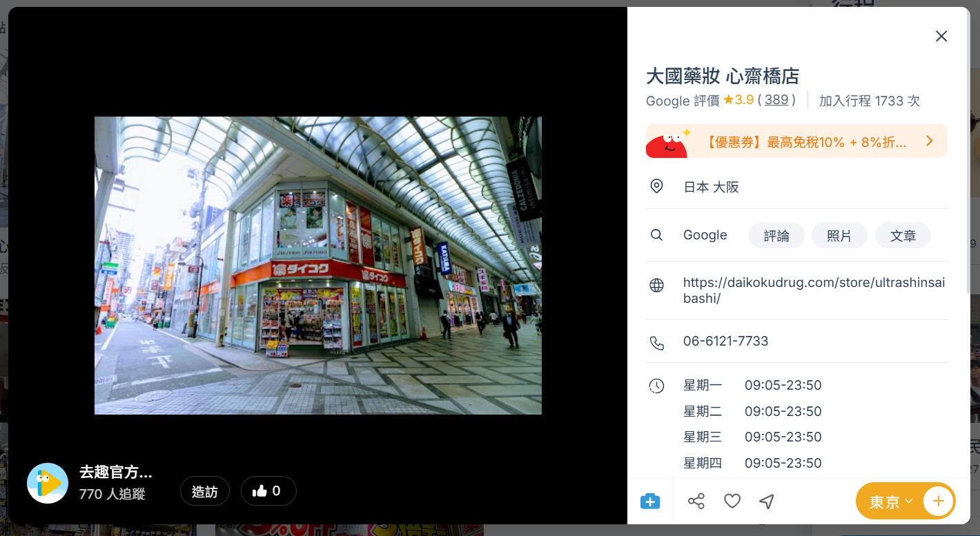
Task: Click the blue add-to-itinerary camera icon
Action: [650, 502]
